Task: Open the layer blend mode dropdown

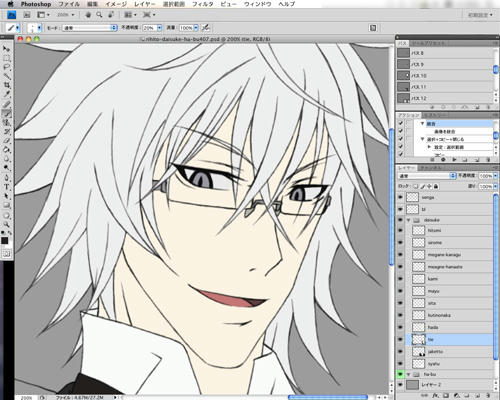Action: pyautogui.click(x=427, y=176)
